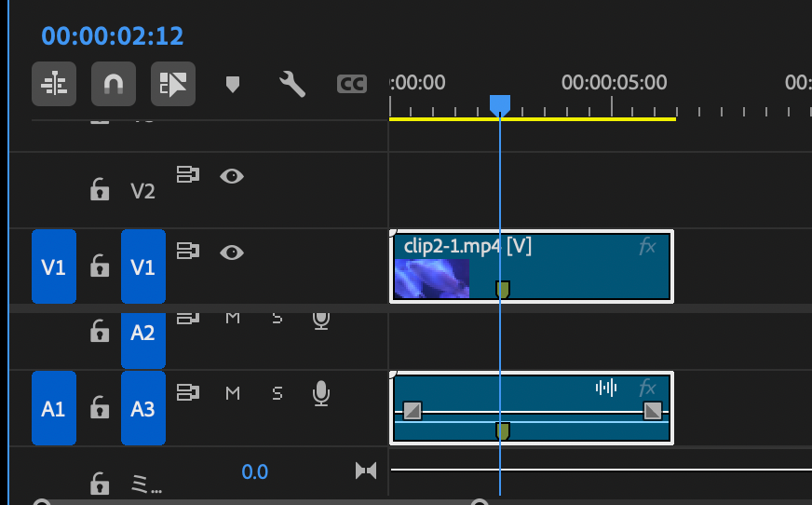Lock the V1 video track
812x505 pixels.
tap(99, 267)
